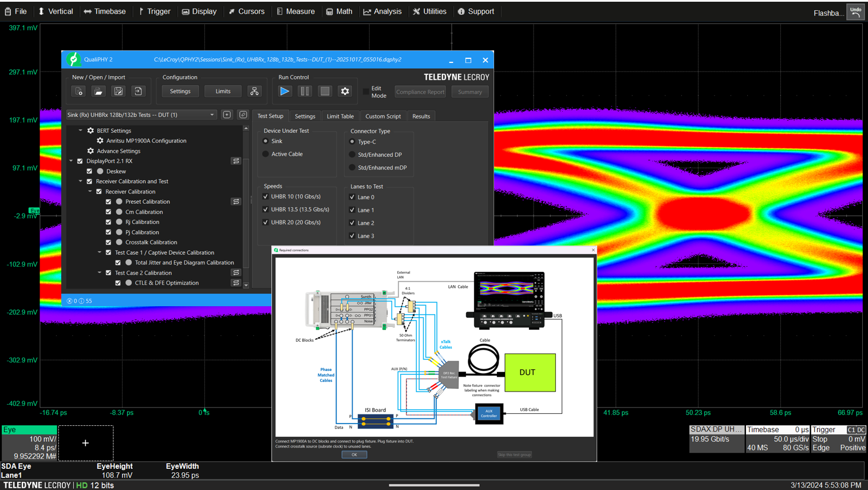Open a session with the folder icon
868x490 pixels.
[98, 92]
